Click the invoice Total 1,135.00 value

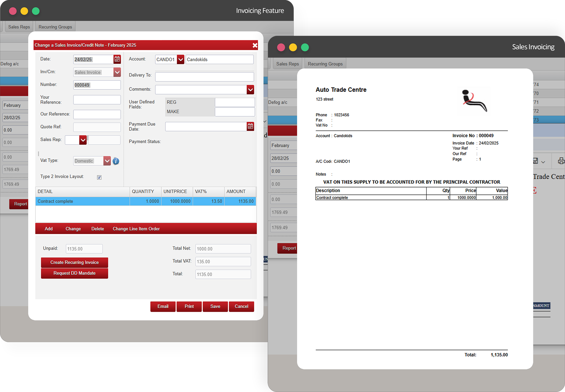499,355
